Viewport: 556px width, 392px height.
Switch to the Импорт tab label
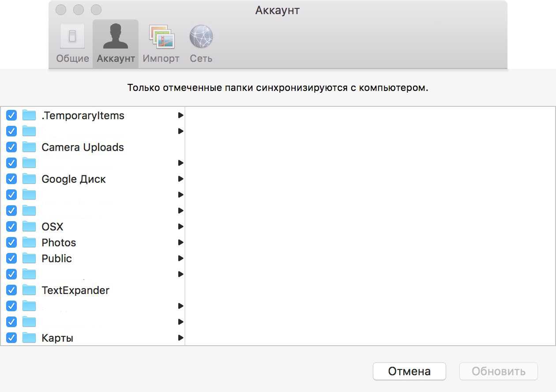pos(161,59)
